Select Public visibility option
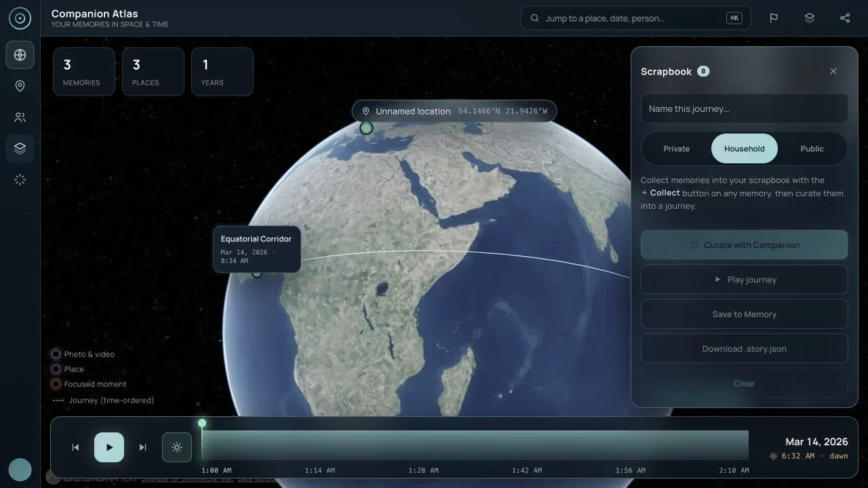Screen dimensions: 868x488 [x=812, y=148]
